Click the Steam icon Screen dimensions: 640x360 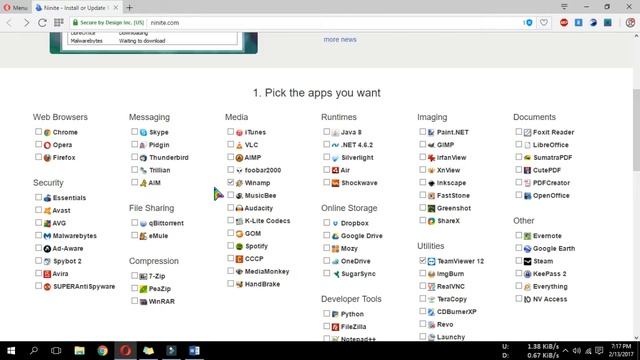527,261
